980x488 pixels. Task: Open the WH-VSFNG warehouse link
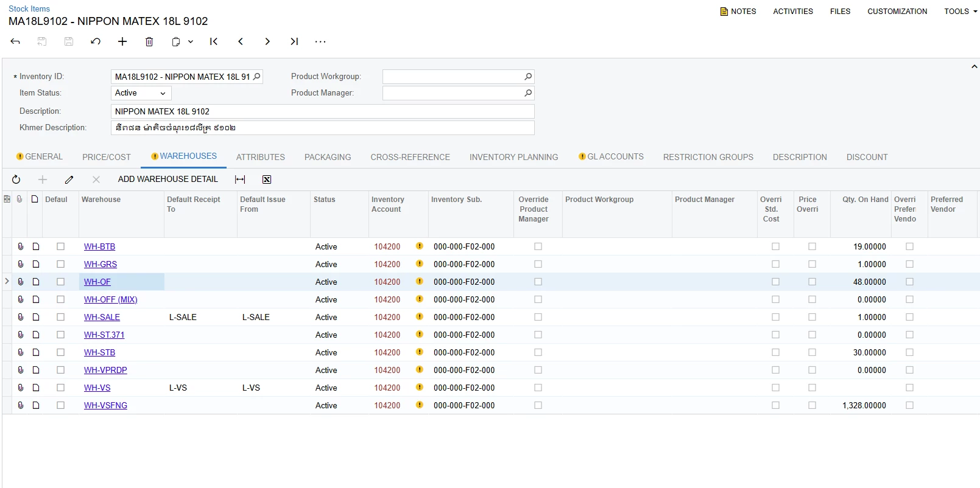105,405
